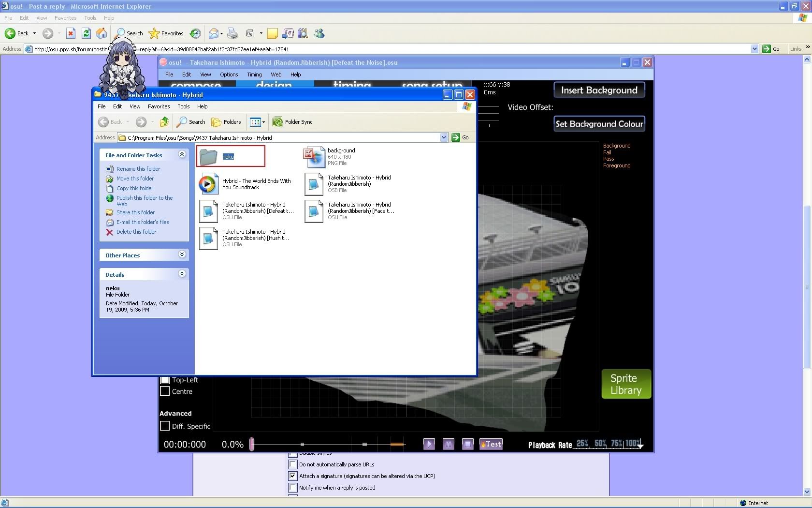812x508 pixels.
Task: Click Explorer Go button
Action: pyautogui.click(x=461, y=138)
